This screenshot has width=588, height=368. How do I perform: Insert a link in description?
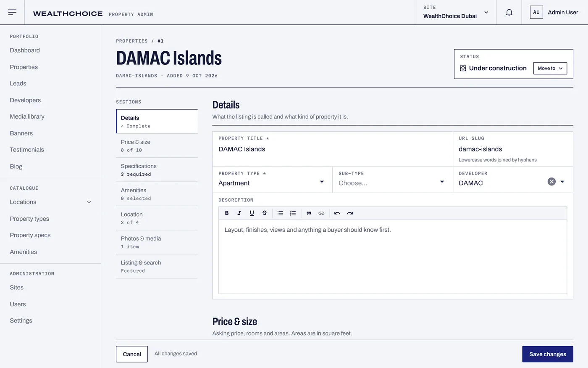321,213
